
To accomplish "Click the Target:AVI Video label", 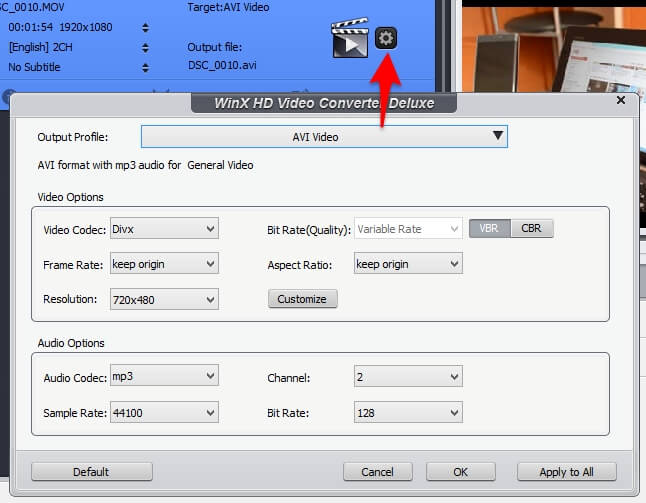I will (228, 7).
